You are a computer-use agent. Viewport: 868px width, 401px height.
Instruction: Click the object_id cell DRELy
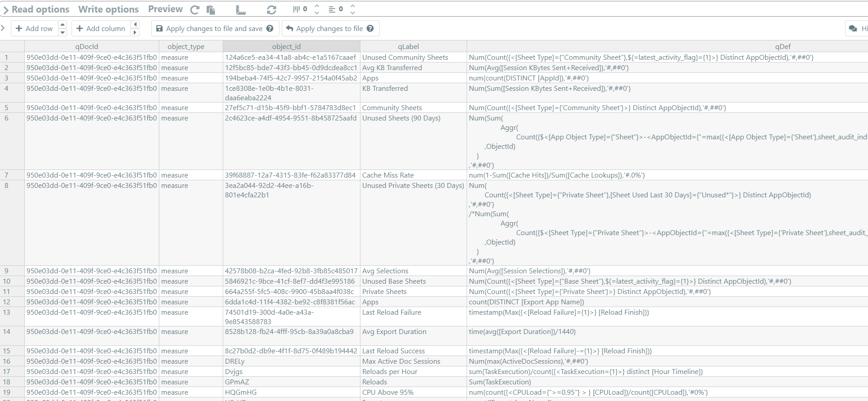pyautogui.click(x=292, y=361)
